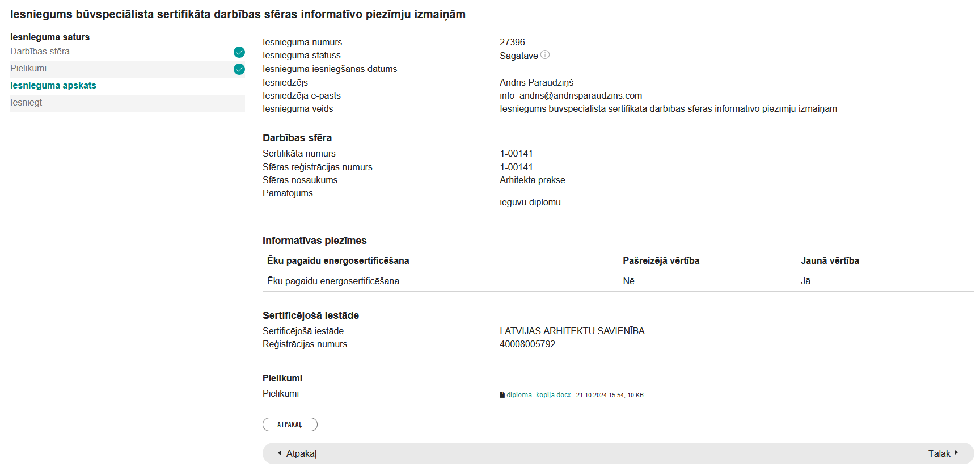Click the Ēku pagaidu energosertificēšana table row cell
Screen dimensions: 980x467
(x=333, y=281)
